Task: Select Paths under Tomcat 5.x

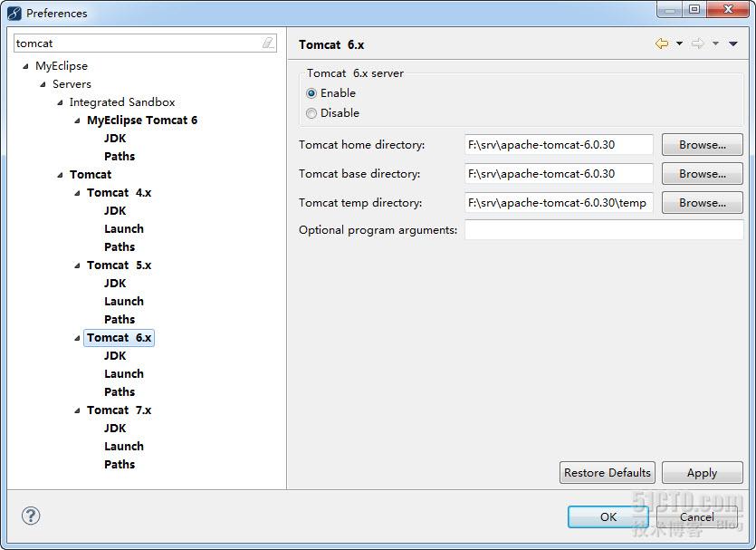Action: [120, 320]
